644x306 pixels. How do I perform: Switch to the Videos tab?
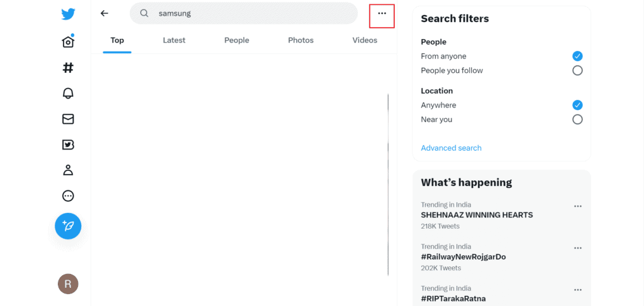(365, 40)
